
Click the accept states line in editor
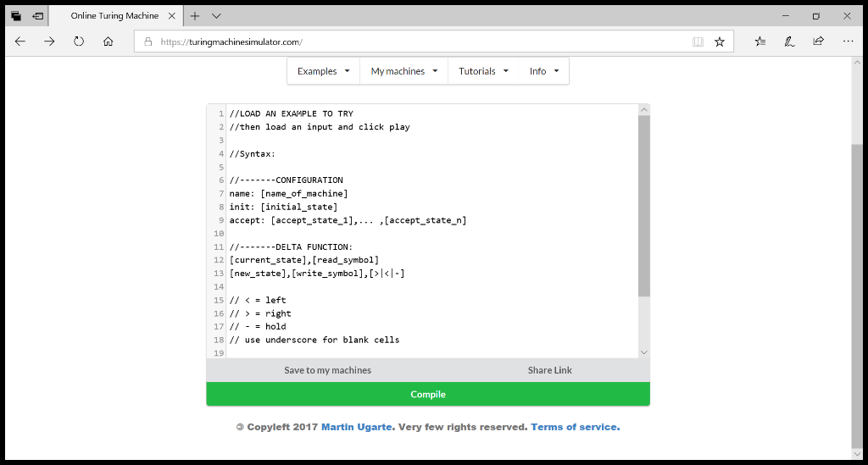(348, 220)
